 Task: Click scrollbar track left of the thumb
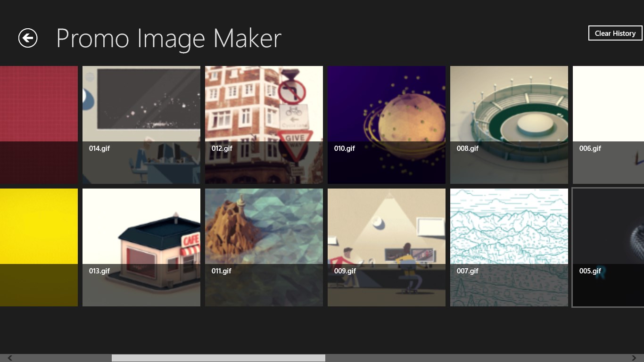[x=61, y=358]
